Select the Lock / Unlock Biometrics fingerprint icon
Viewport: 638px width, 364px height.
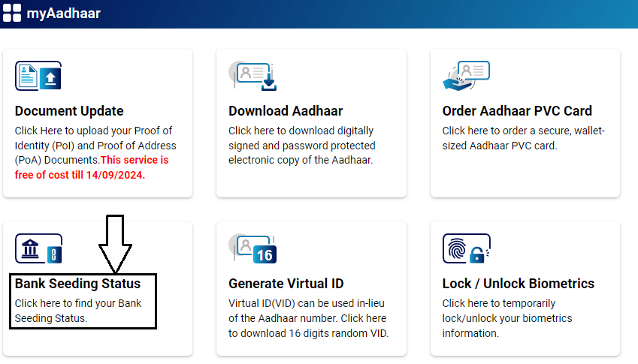[467, 248]
